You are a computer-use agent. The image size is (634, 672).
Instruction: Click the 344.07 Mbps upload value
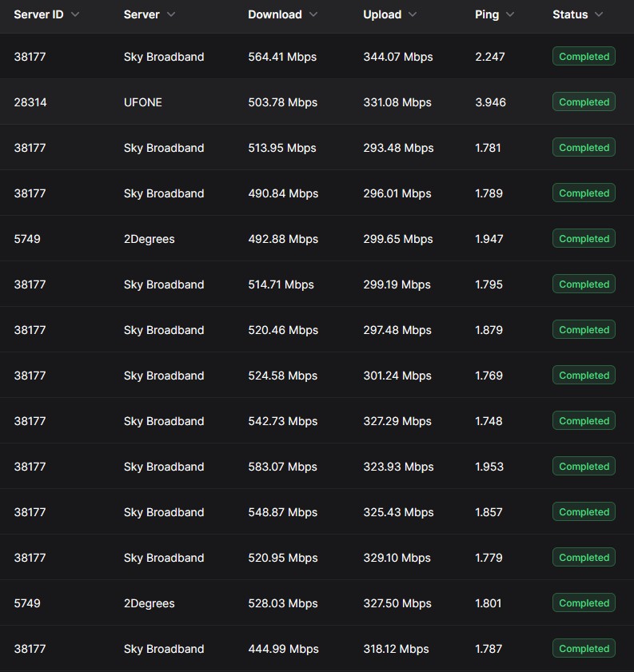[x=397, y=57]
